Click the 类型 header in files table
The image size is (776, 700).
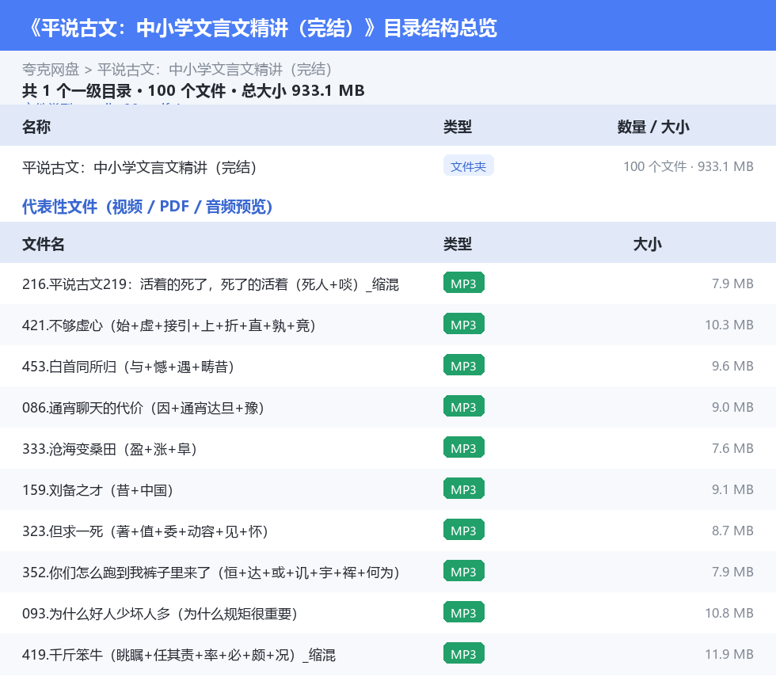(458, 244)
